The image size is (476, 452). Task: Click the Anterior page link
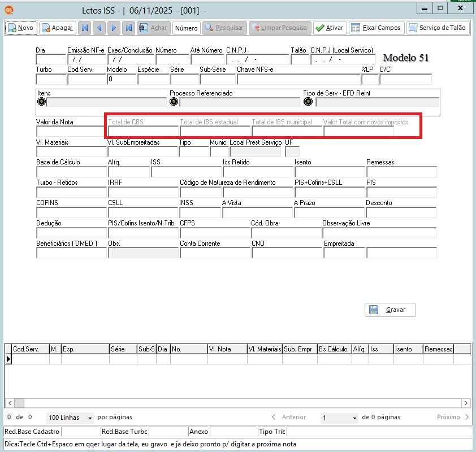pos(289,417)
